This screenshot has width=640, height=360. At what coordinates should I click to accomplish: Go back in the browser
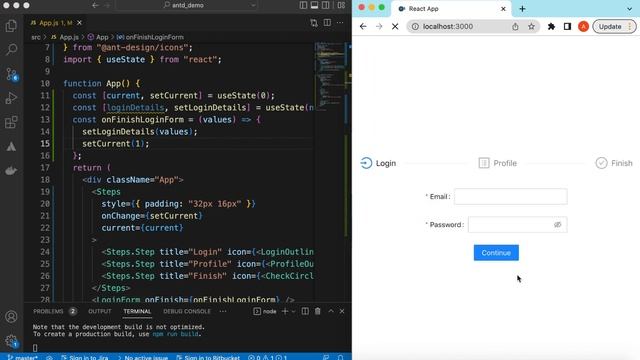coord(363,27)
